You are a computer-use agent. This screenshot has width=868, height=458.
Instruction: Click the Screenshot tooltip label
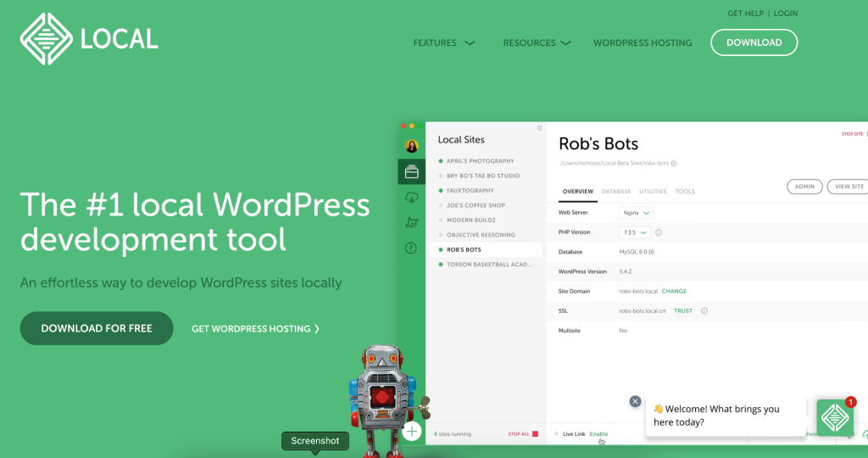tap(315, 441)
